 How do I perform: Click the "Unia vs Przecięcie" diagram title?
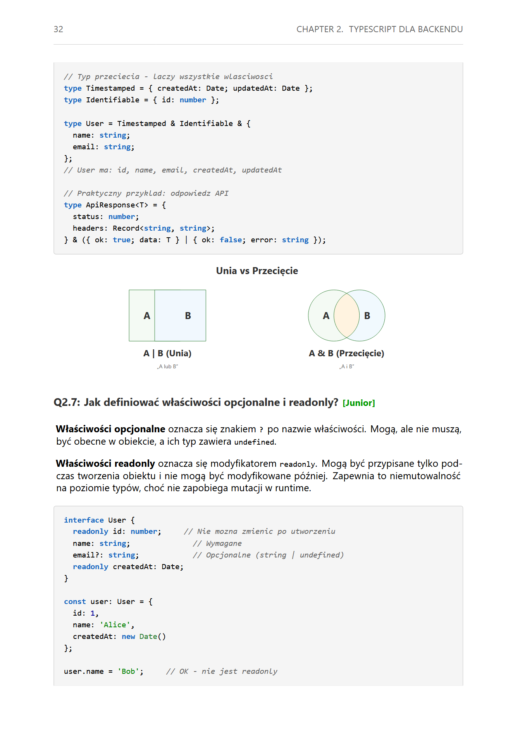pyautogui.click(x=257, y=271)
